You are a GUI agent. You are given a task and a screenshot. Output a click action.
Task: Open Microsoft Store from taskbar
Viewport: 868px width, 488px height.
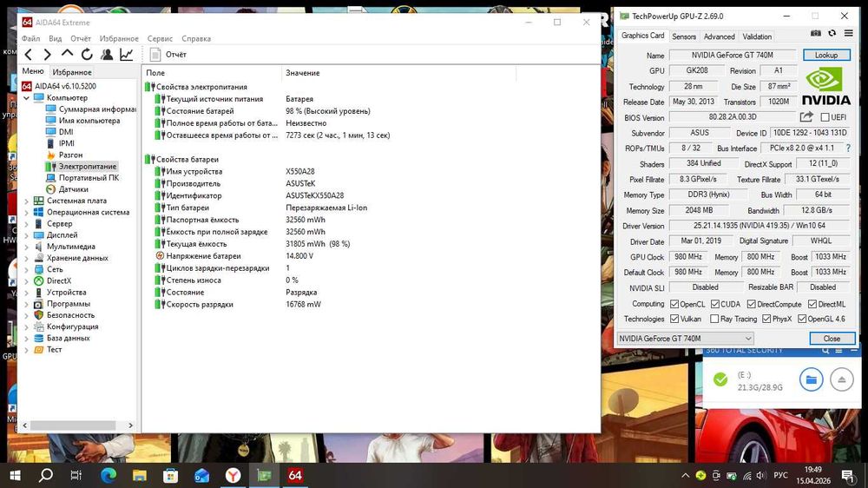pyautogui.click(x=170, y=475)
